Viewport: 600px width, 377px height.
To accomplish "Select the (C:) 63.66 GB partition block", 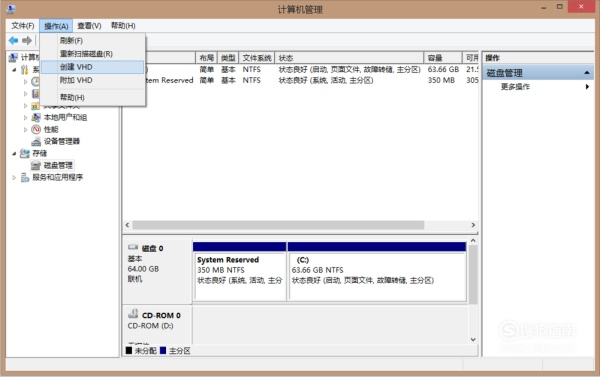I will (377, 272).
